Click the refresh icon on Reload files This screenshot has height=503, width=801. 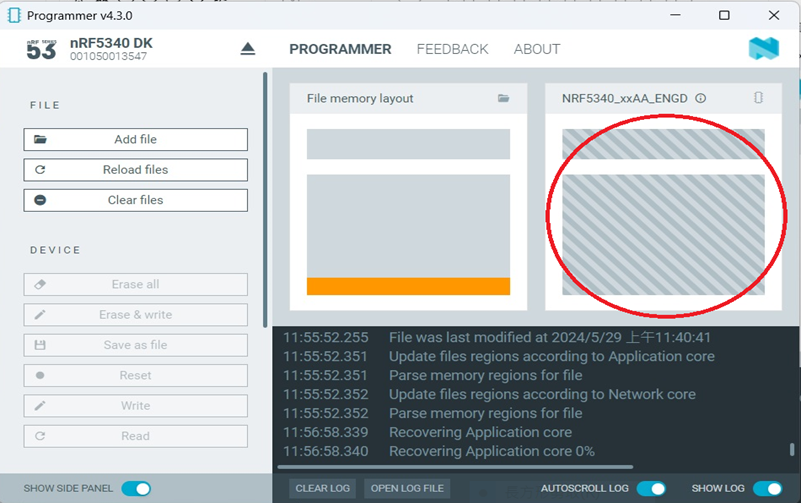point(40,170)
